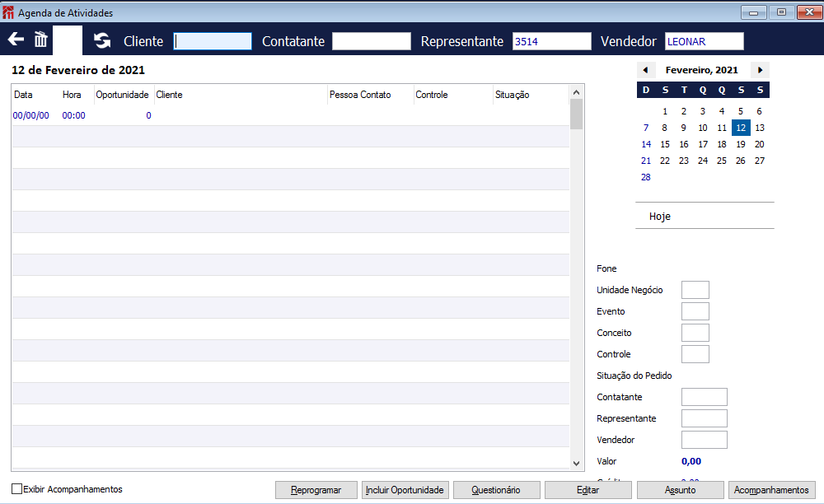824x504 pixels.
Task: Click the back arrow icon
Action: pos(16,40)
